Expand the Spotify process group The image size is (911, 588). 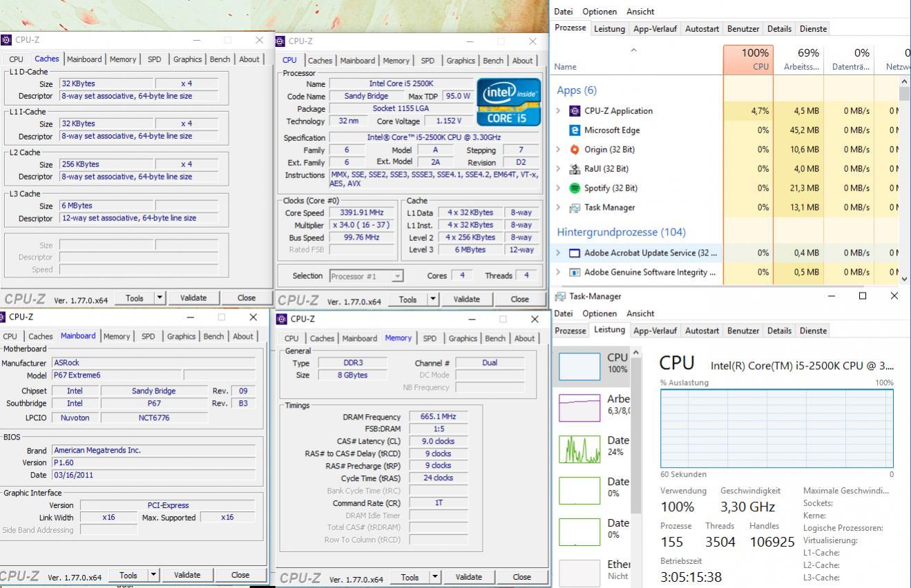pyautogui.click(x=559, y=188)
